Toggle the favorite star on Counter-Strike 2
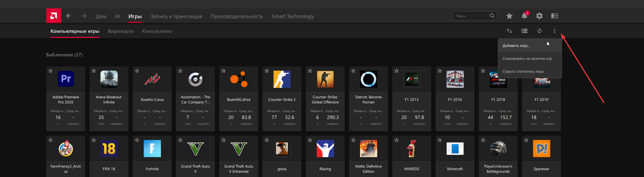 click(x=267, y=71)
